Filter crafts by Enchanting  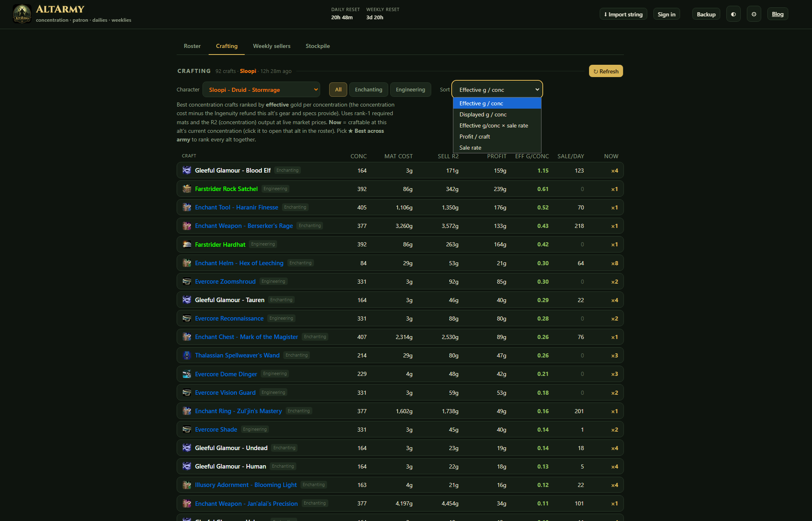click(368, 89)
